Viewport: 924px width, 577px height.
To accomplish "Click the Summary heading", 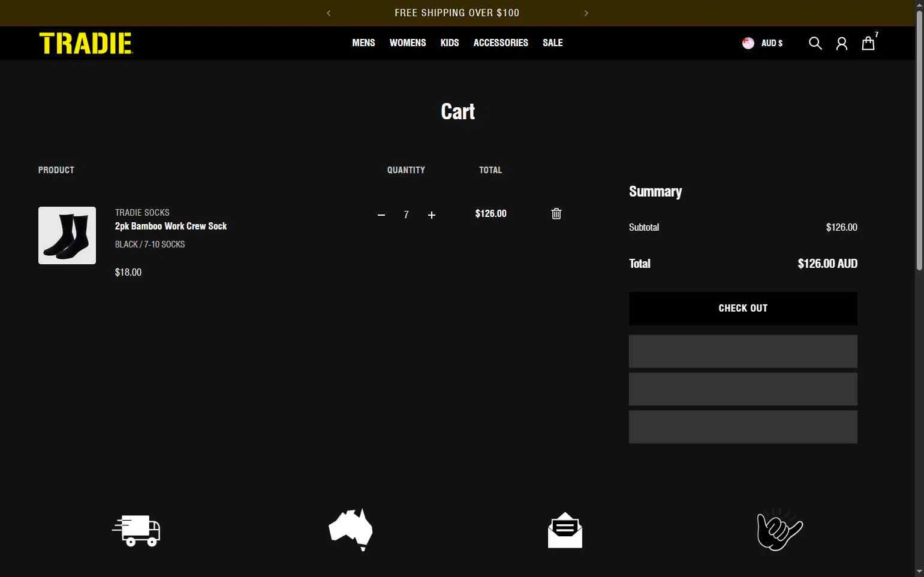I will click(x=655, y=192).
